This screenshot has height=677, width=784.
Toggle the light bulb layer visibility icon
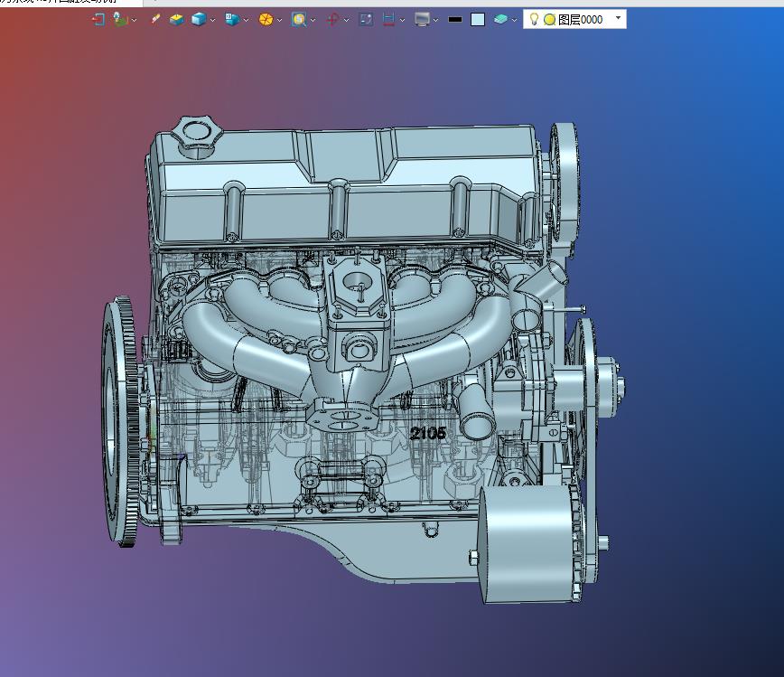[534, 19]
